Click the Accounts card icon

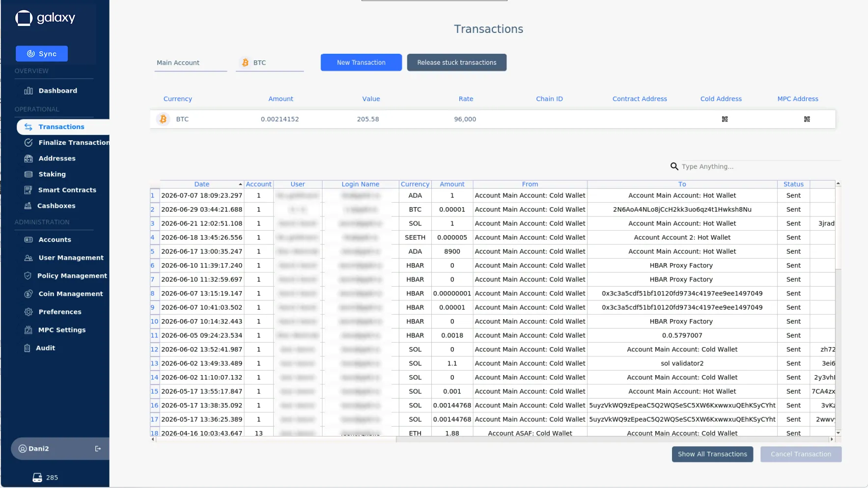coord(28,240)
